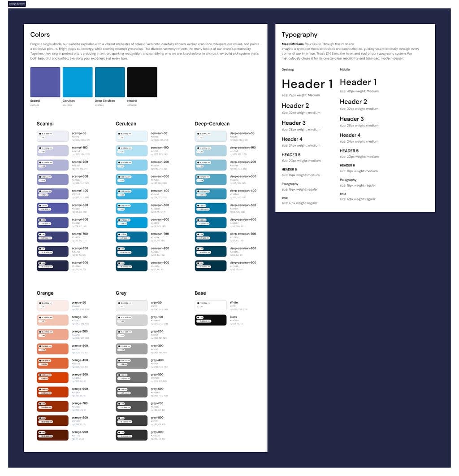Click the desktop Header 3 sample text
Viewport: 459px width, 476px height.
[293, 123]
